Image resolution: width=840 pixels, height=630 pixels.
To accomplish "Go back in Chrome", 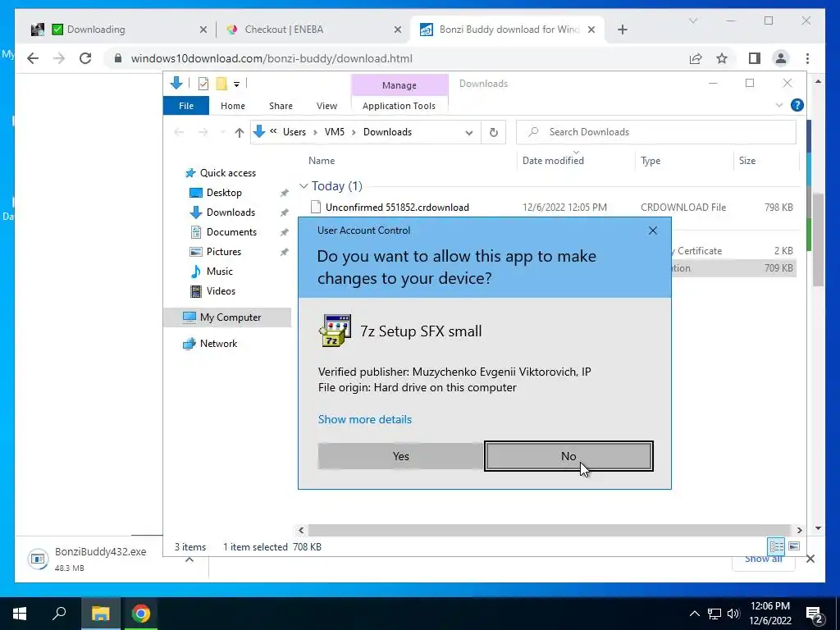I will [33, 58].
